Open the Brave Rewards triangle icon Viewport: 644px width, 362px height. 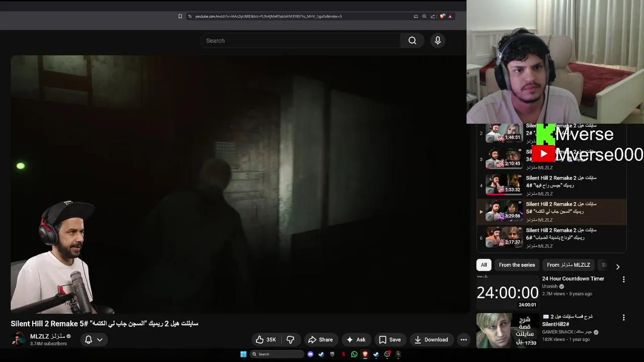[450, 16]
